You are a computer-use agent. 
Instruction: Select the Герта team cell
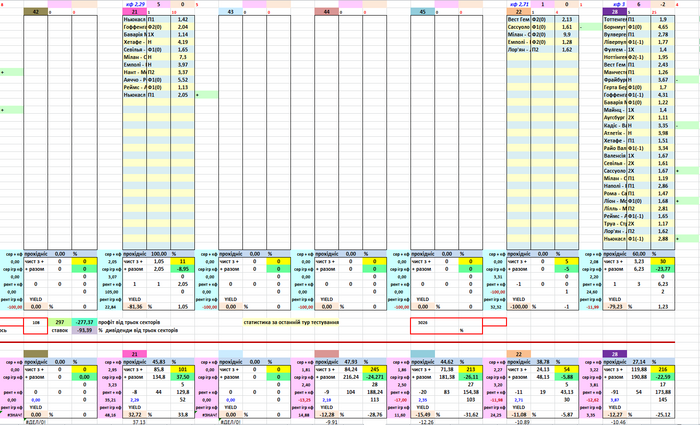615,87
